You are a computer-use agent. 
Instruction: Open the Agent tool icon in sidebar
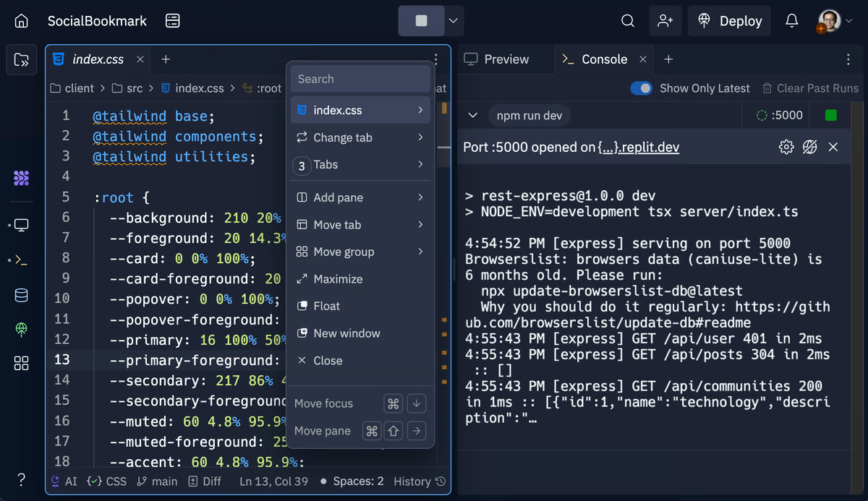(x=22, y=178)
